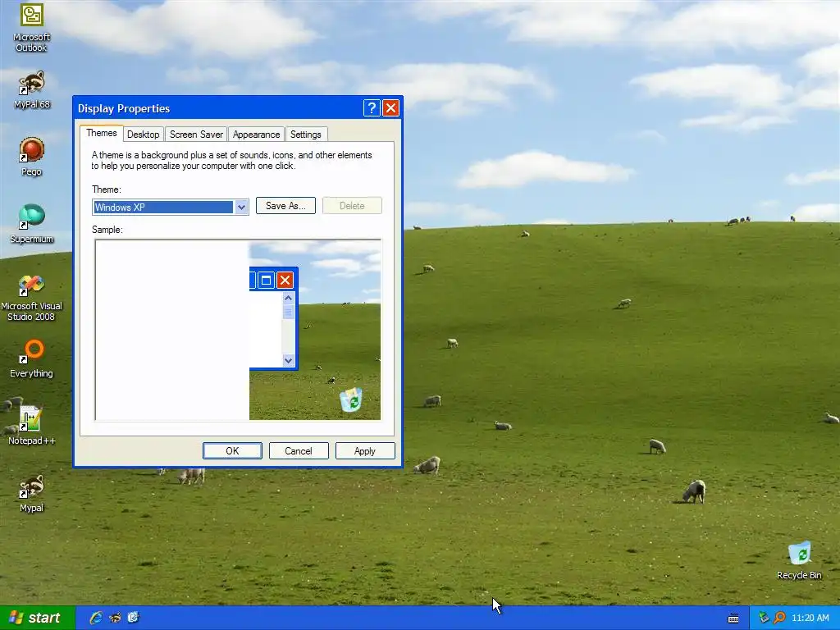Image resolution: width=840 pixels, height=630 pixels.
Task: Click the orange magnifier tray icon
Action: tap(779, 618)
